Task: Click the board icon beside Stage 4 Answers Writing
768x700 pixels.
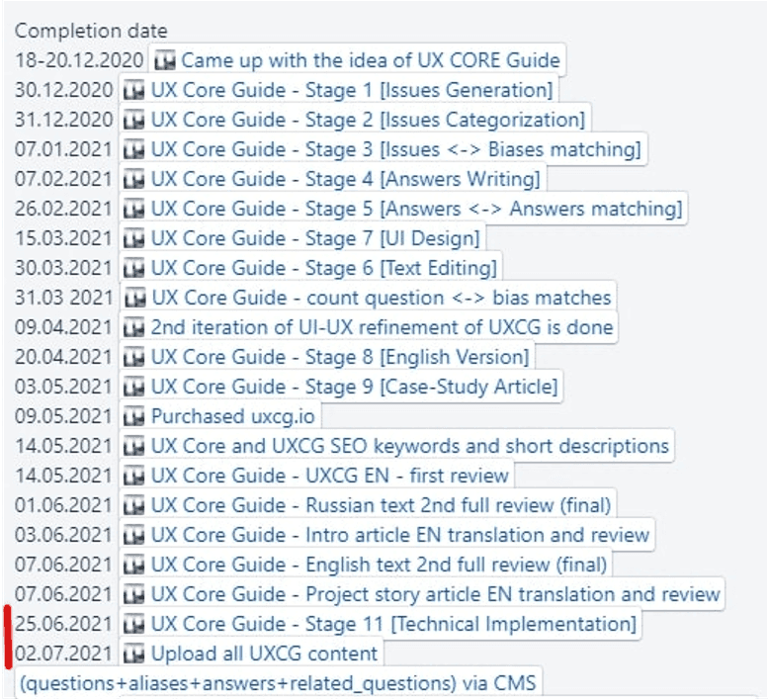Action: [x=135, y=180]
